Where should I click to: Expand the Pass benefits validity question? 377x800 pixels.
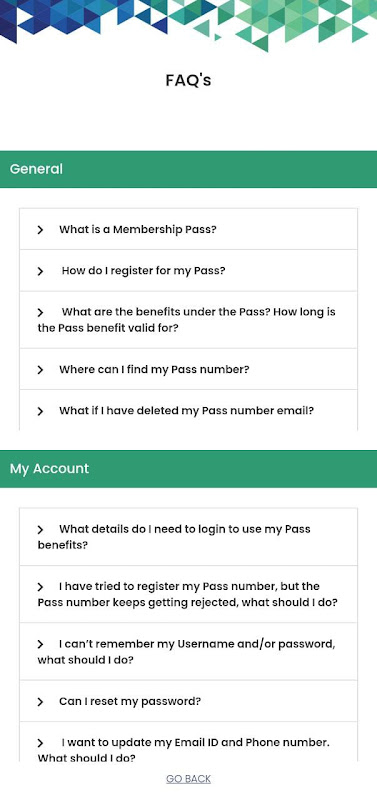click(x=188, y=320)
